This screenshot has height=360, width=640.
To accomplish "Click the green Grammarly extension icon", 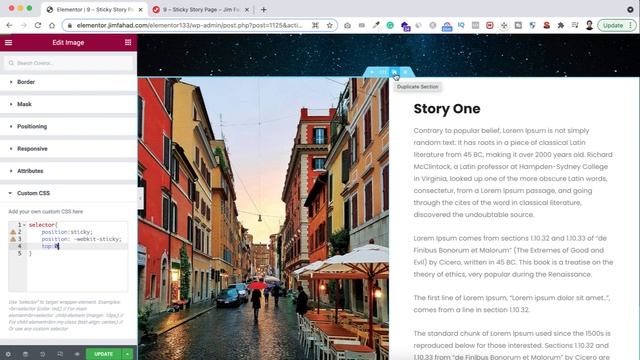I will click(x=390, y=25).
